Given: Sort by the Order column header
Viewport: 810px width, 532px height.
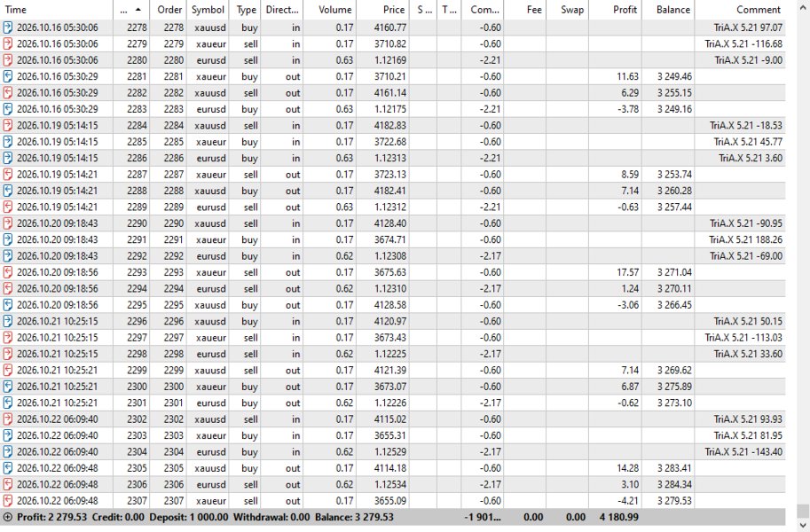Looking at the screenshot, I should (169, 9).
